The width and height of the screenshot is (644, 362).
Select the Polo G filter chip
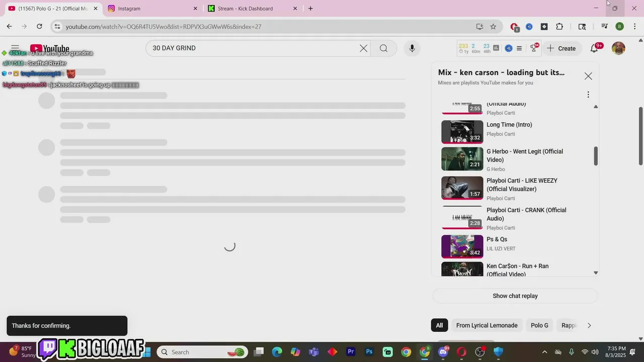pos(539,325)
